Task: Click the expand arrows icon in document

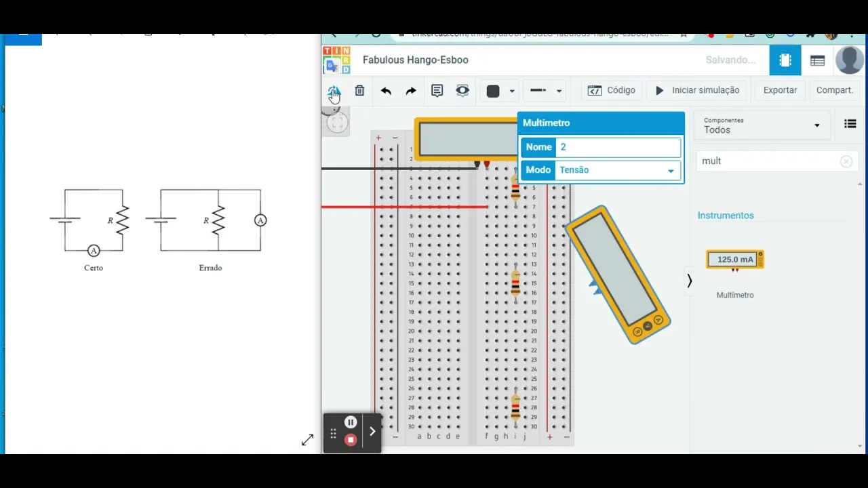Action: tap(307, 440)
